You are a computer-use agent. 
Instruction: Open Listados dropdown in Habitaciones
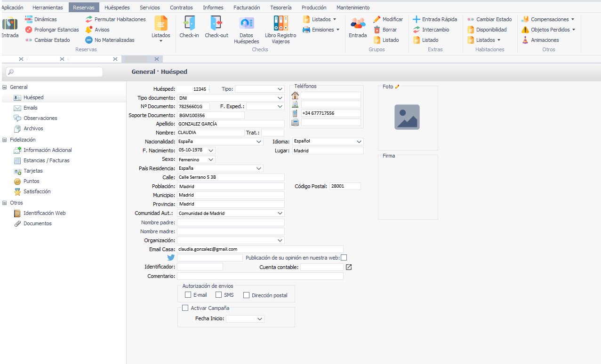[484, 40]
